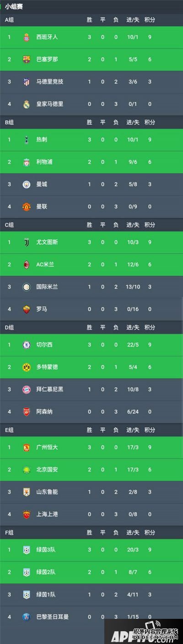Click the 广州恒大 team badge
The height and width of the screenshot is (644, 183).
coord(27,447)
